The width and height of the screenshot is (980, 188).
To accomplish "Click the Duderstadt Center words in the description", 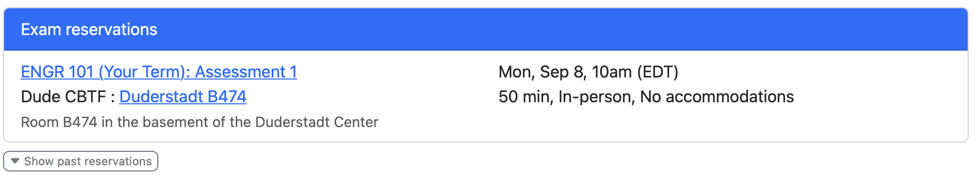I will pyautogui.click(x=317, y=122).
